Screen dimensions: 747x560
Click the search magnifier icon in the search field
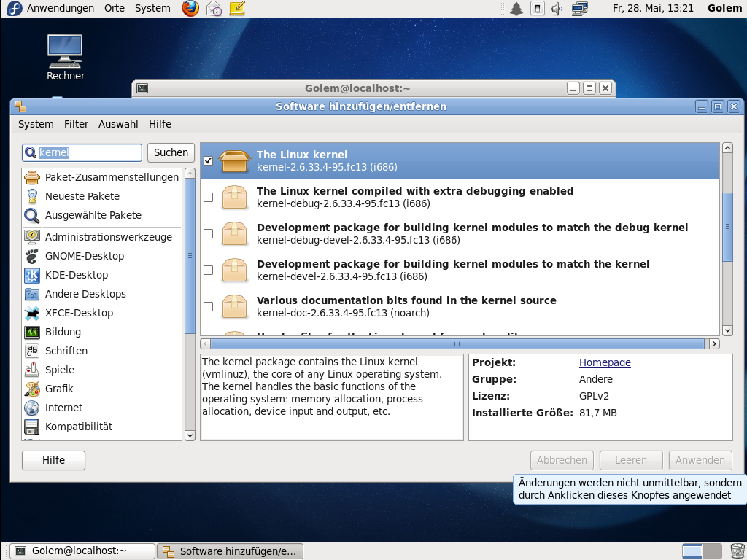coord(31,152)
